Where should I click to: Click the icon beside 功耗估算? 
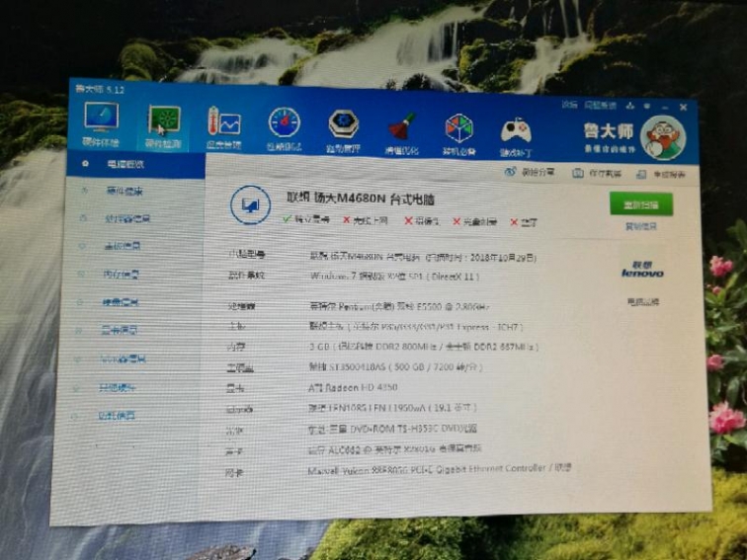click(74, 416)
